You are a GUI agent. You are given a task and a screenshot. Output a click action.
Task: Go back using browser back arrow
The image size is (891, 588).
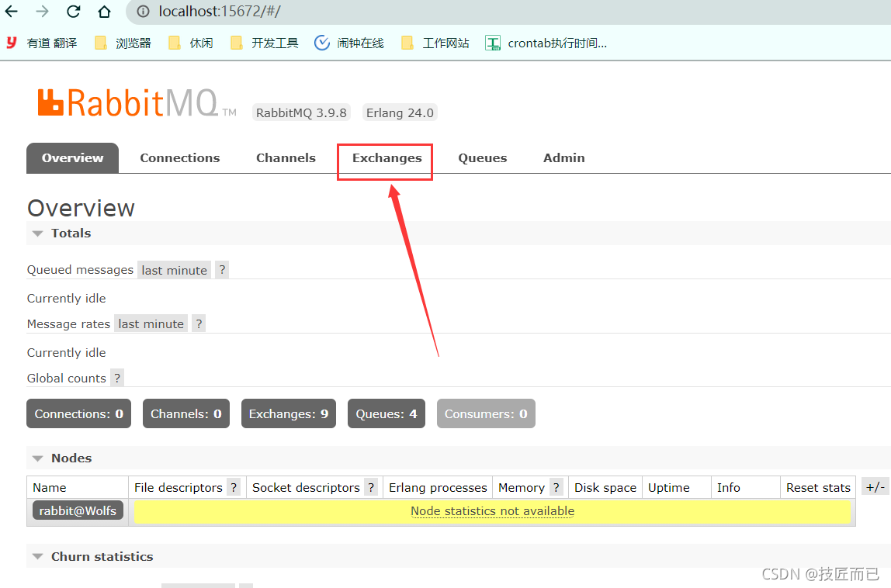12,11
